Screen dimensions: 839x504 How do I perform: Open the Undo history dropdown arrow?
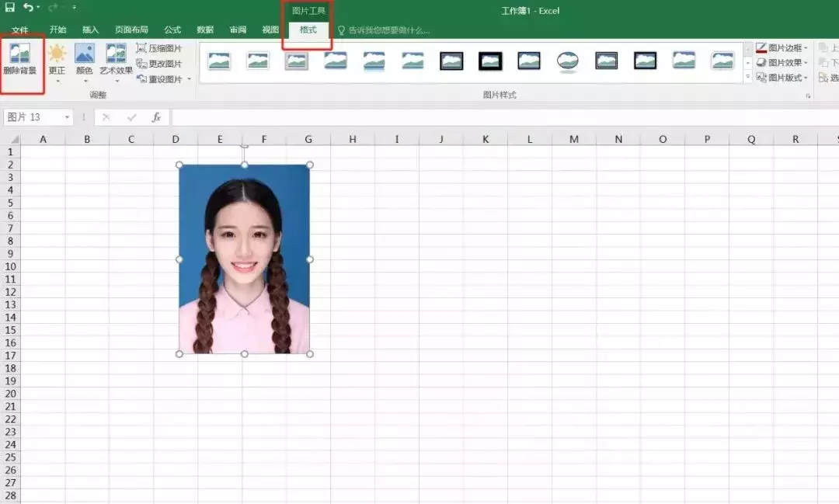coord(38,8)
